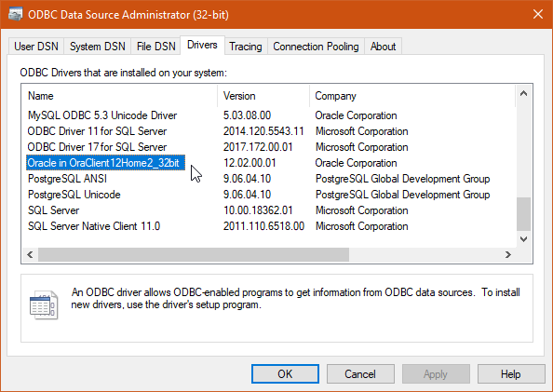Sort drivers by Name column header

(119, 96)
